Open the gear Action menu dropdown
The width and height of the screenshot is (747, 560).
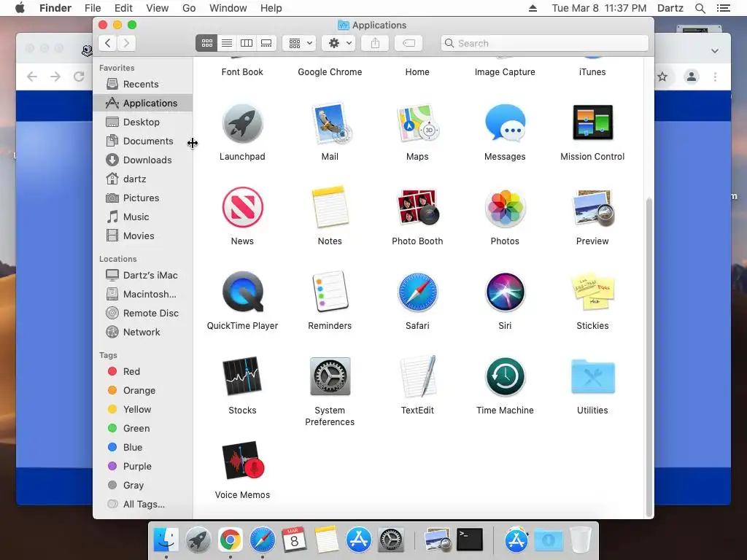tap(338, 43)
